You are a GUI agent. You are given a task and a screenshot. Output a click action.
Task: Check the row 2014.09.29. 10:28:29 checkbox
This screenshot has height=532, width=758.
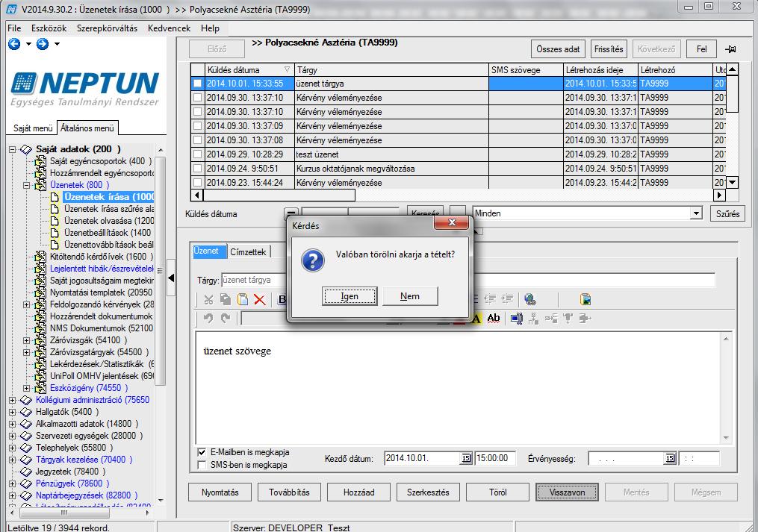click(197, 154)
